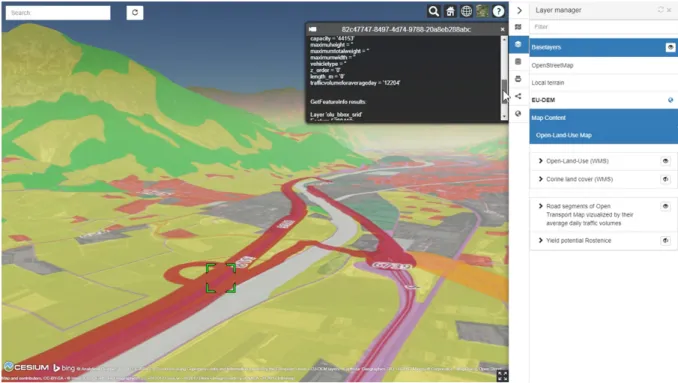
Task: Toggle Corine land cover visibility
Action: point(665,179)
